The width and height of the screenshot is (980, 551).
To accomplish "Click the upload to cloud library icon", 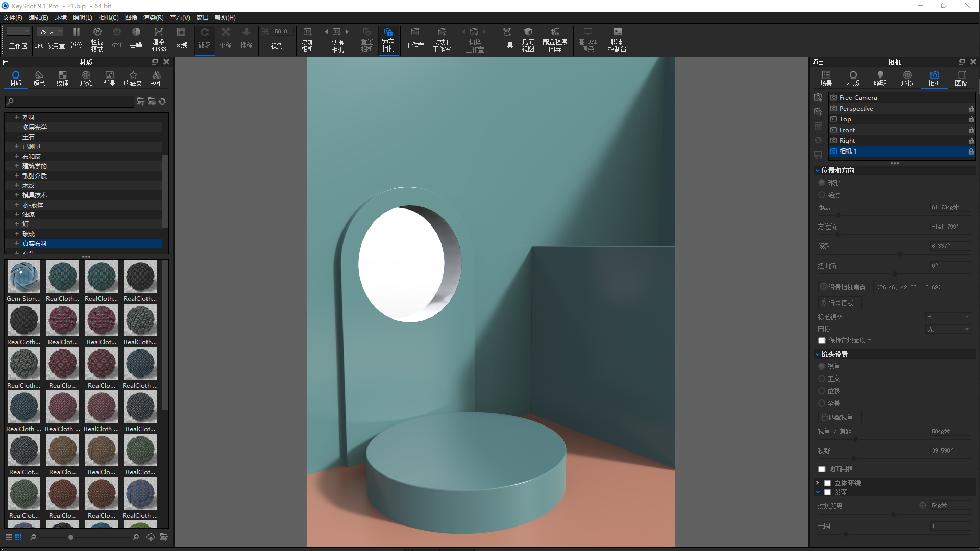I will (x=151, y=537).
